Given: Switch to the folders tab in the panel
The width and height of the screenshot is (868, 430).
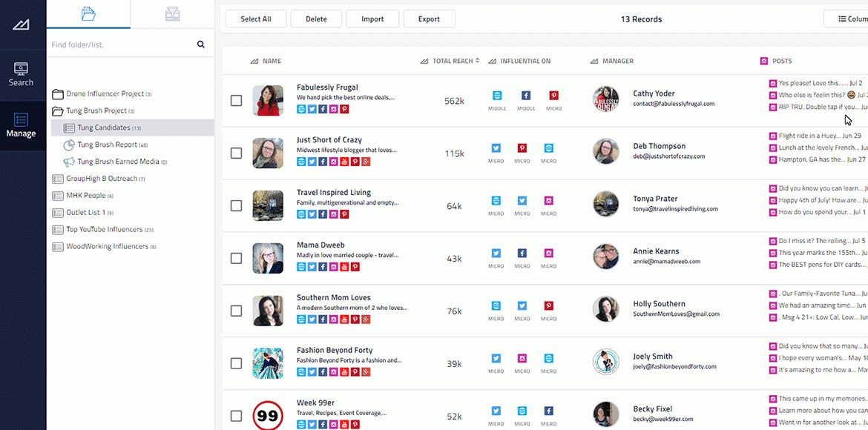Looking at the screenshot, I should pos(88,14).
